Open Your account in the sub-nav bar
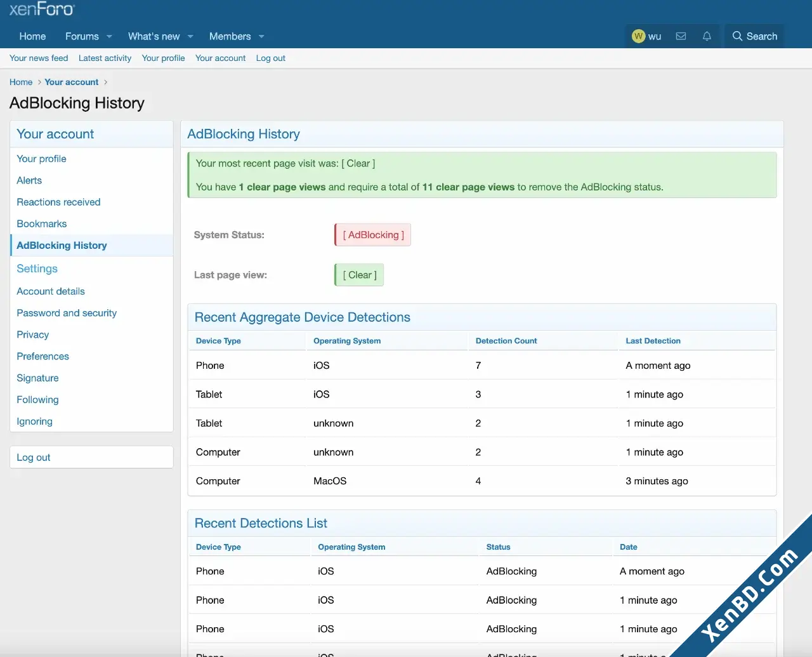Viewport: 812px width, 657px height. tap(220, 58)
